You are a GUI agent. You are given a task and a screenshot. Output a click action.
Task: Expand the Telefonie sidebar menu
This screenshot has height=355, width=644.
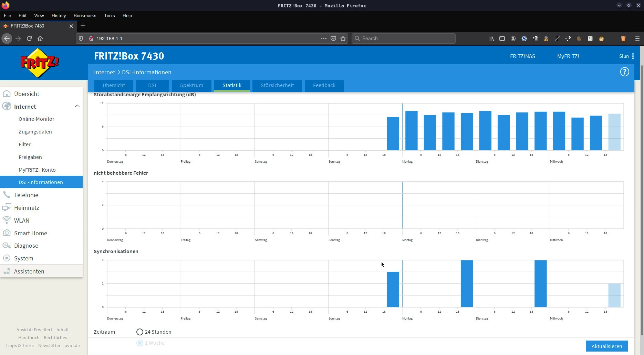point(26,195)
